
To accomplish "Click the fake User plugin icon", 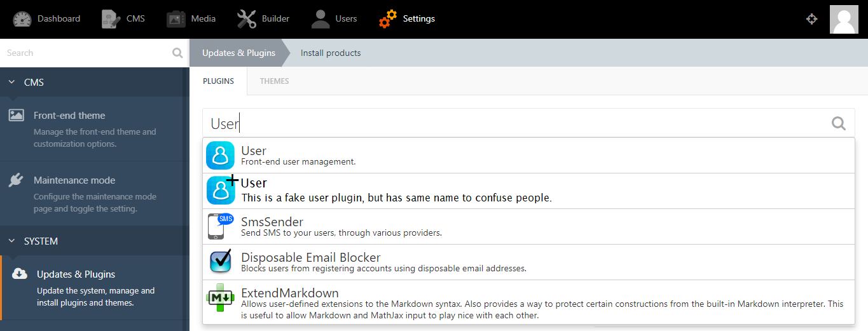I will 221,191.
